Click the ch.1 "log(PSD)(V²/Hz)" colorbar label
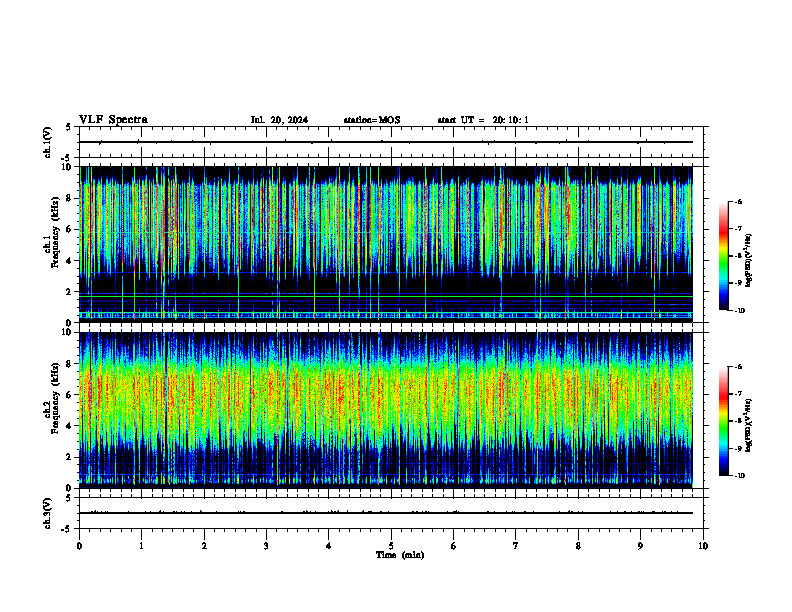 pos(749,261)
